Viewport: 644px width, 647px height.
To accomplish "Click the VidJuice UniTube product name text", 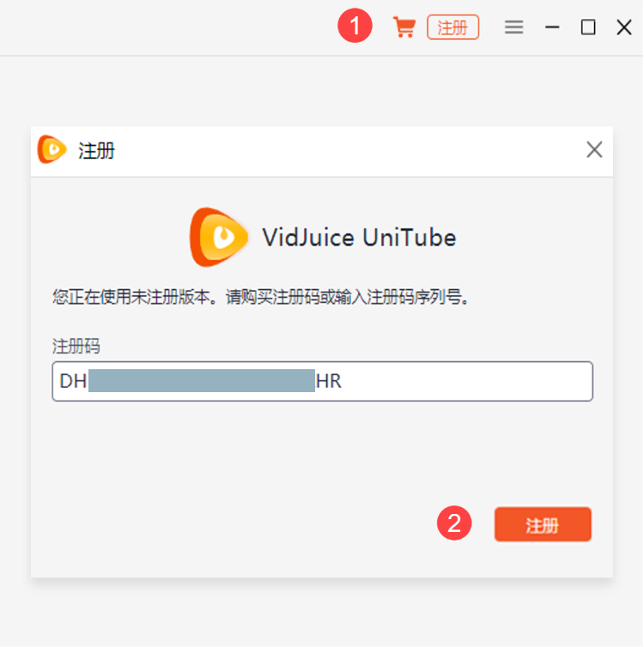I will click(359, 238).
